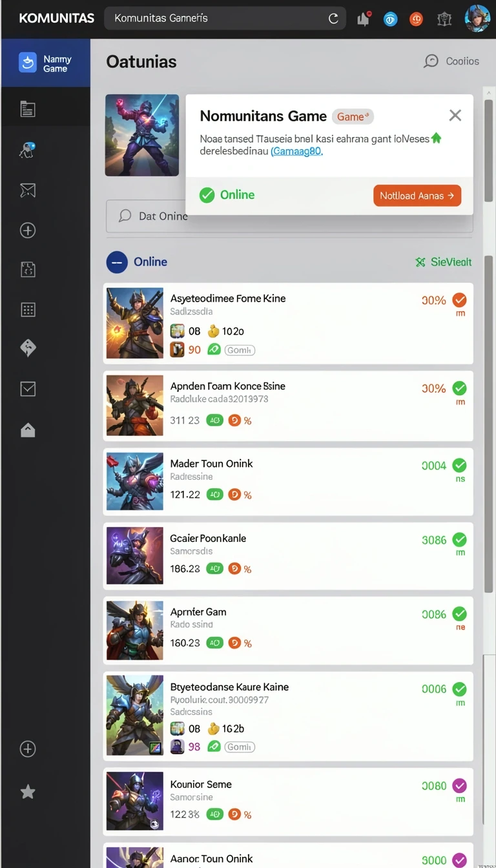This screenshot has width=496, height=868.
Task: Close the Nomunitans Game popup
Action: 455,116
